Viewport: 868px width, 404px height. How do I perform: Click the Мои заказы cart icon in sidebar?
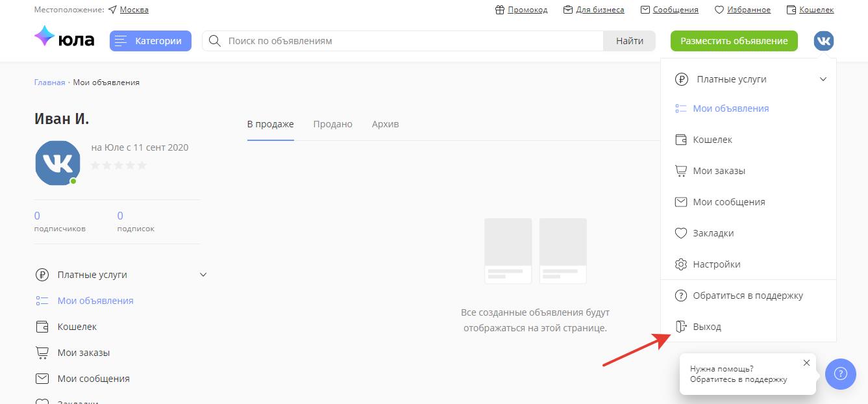click(42, 353)
